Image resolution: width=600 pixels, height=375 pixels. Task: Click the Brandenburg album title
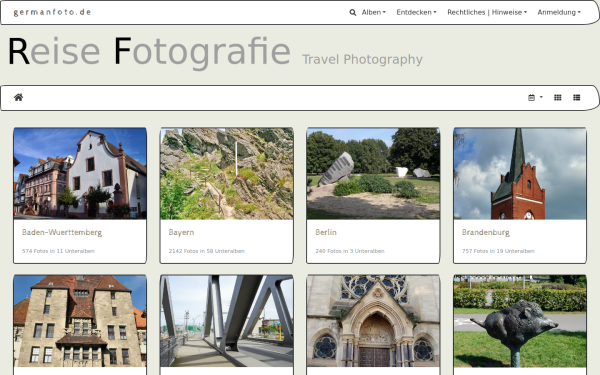click(486, 232)
